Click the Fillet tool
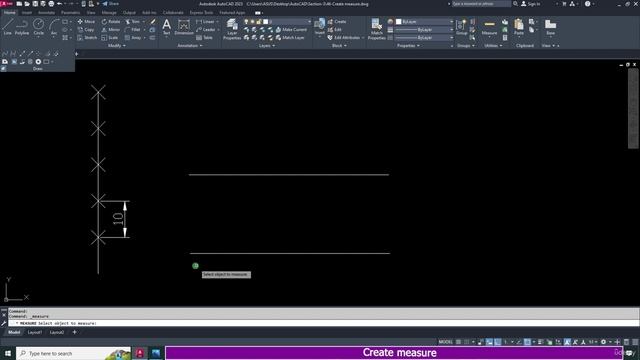 coord(133,29)
